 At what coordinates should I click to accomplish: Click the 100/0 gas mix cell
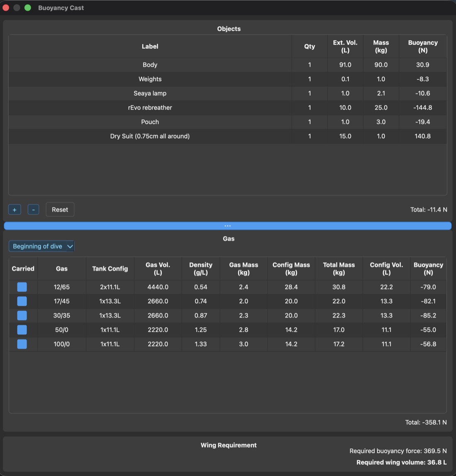[62, 344]
